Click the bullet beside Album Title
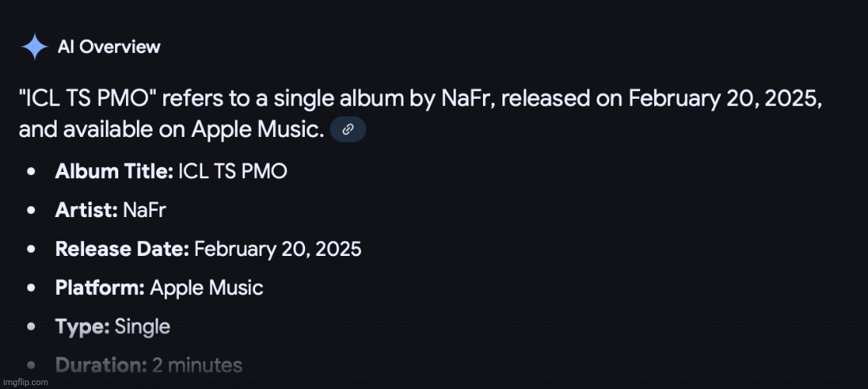 point(30,172)
